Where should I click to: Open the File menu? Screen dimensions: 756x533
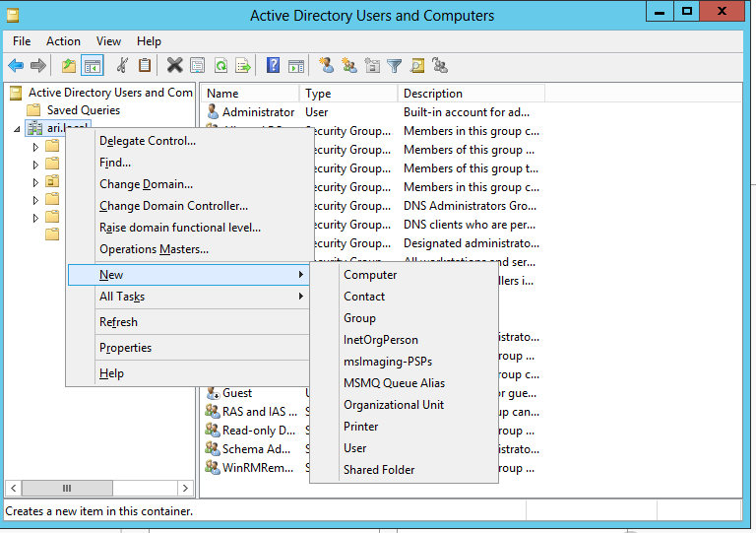[x=22, y=41]
